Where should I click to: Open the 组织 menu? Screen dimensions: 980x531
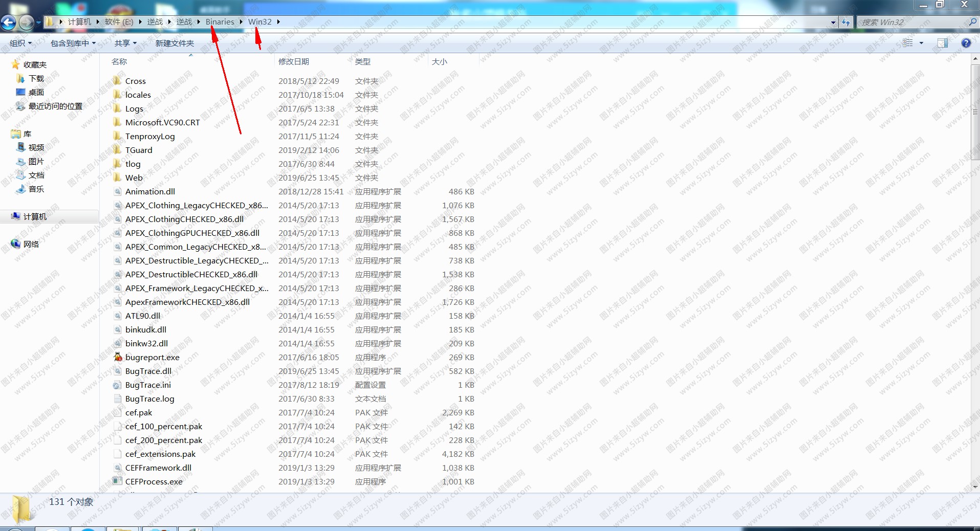click(20, 43)
